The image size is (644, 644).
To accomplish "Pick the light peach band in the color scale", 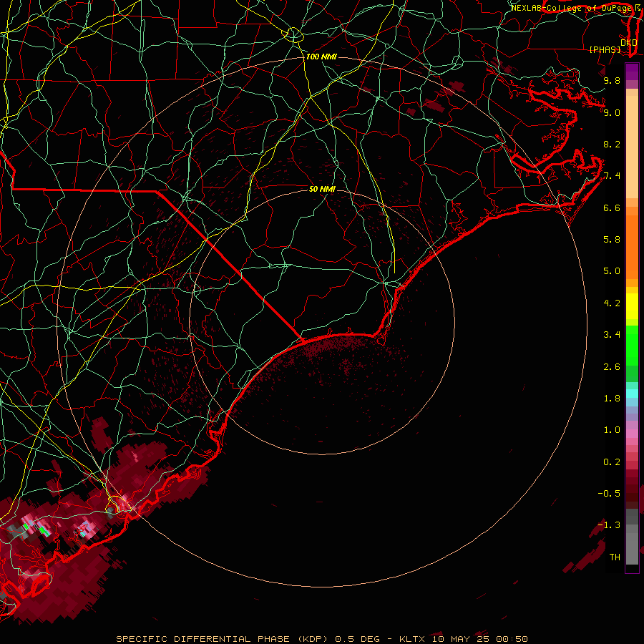I will click(x=632, y=147).
